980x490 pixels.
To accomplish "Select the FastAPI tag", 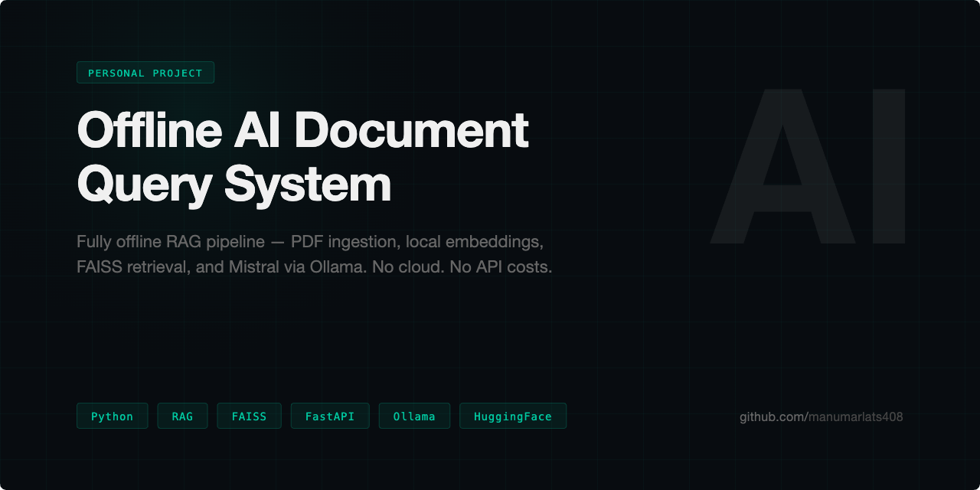I will point(330,416).
